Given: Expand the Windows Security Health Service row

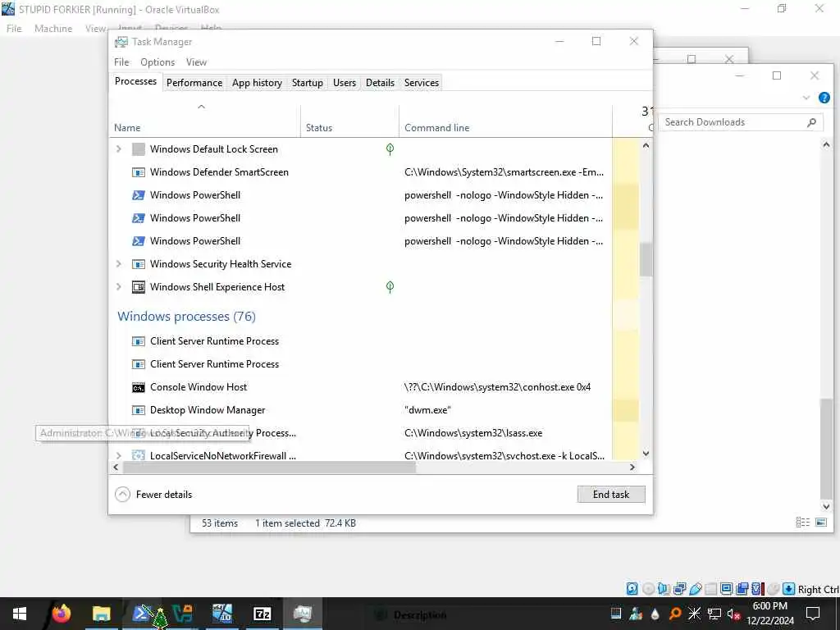Looking at the screenshot, I should [x=119, y=264].
